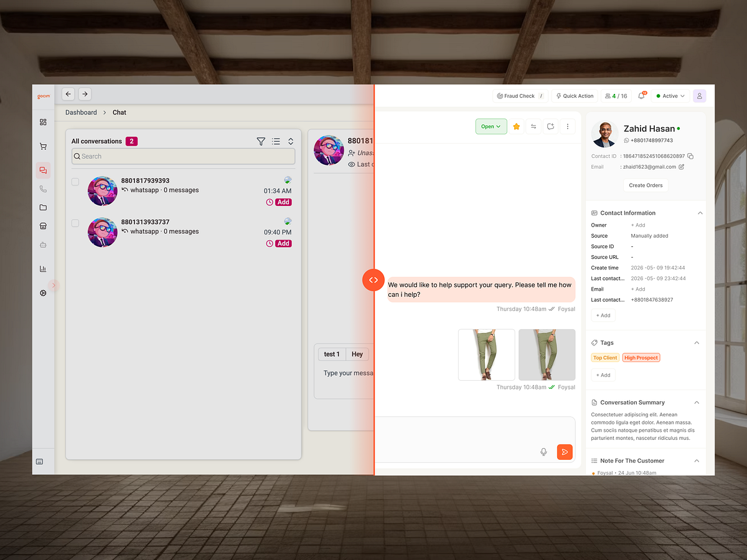Collapse the Contact Information section
The image size is (747, 560).
700,213
